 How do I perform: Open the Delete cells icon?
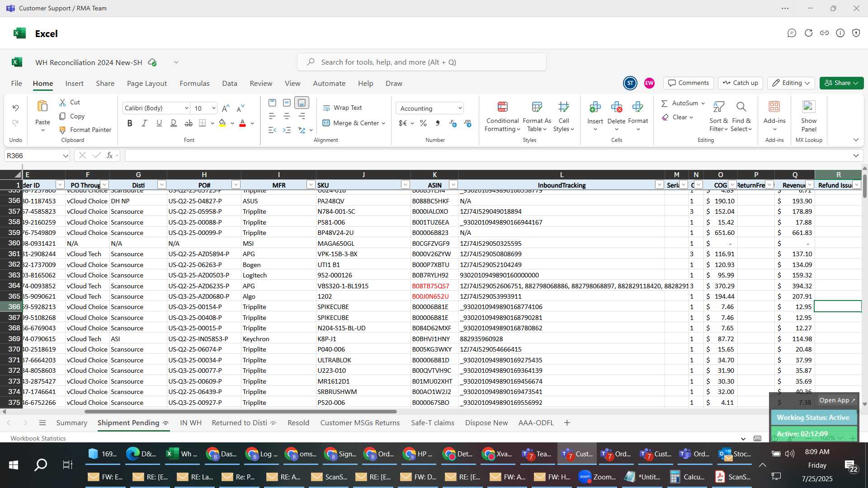(616, 107)
